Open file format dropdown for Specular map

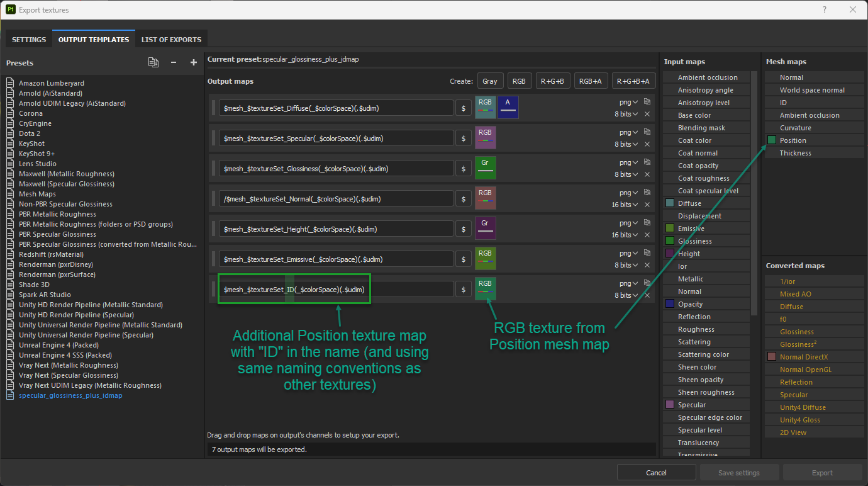pyautogui.click(x=628, y=132)
